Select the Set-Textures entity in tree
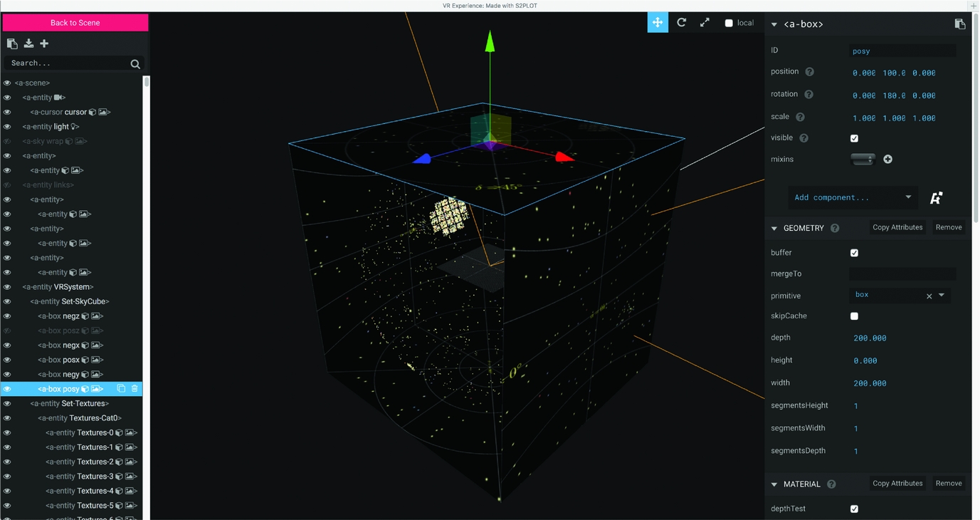This screenshot has height=520, width=980. pos(69,403)
